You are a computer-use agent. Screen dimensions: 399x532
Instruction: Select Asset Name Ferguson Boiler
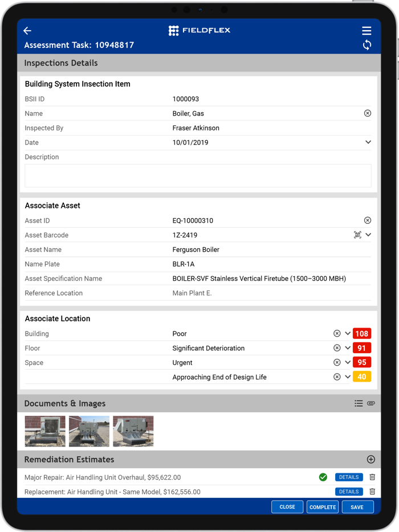coord(196,249)
